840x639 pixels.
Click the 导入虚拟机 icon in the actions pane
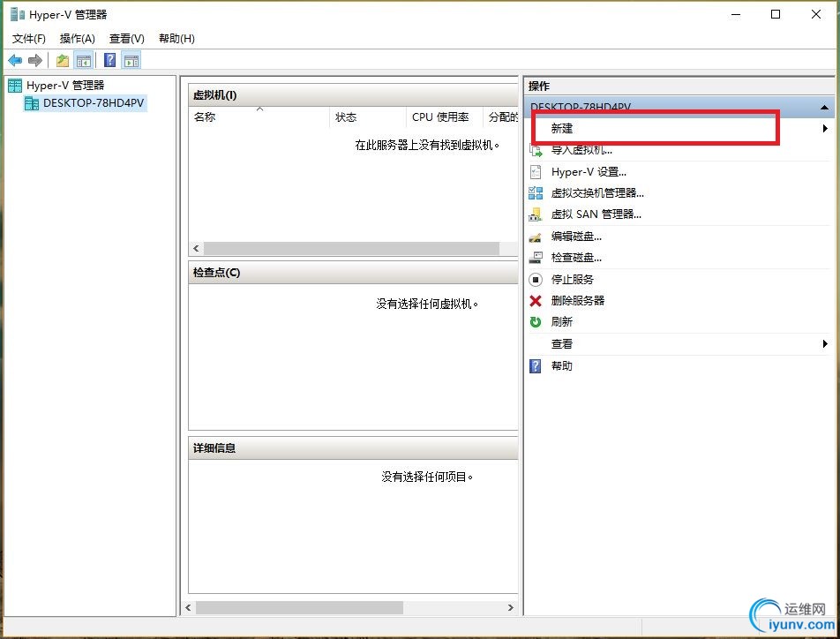pyautogui.click(x=536, y=150)
